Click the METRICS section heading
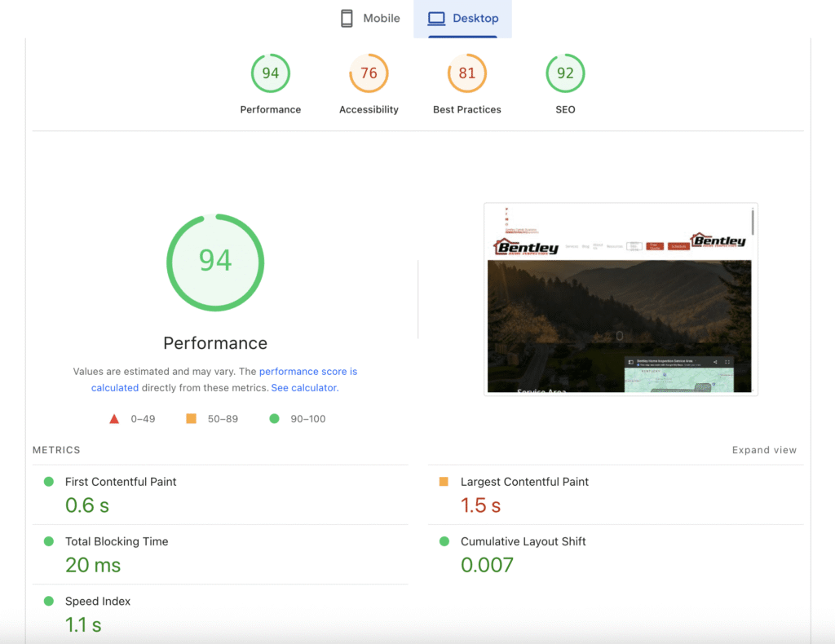Image resolution: width=835 pixels, height=644 pixels. pyautogui.click(x=56, y=450)
